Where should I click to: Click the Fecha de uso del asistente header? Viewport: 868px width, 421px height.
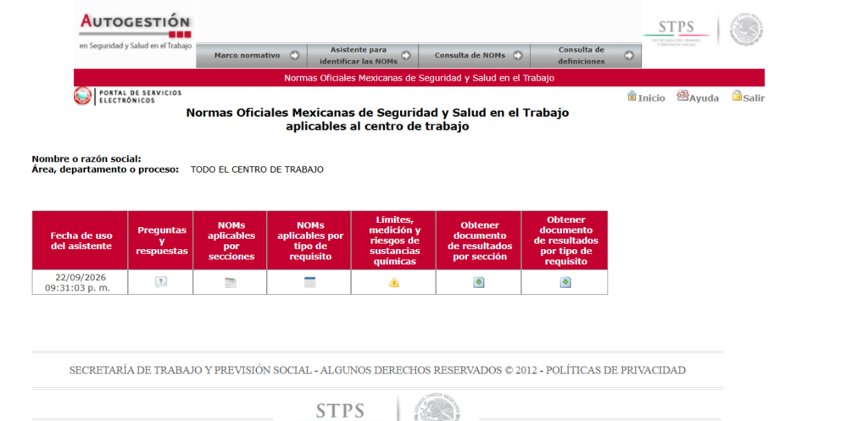[x=80, y=241]
